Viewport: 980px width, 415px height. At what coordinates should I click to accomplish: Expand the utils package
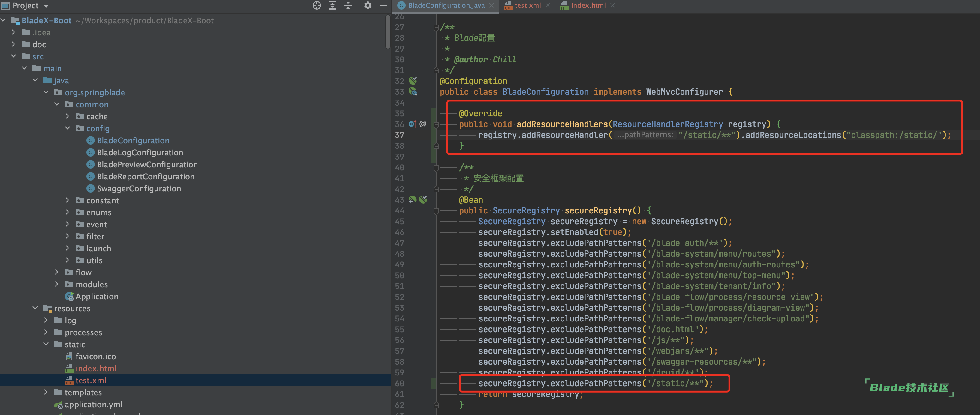67,260
